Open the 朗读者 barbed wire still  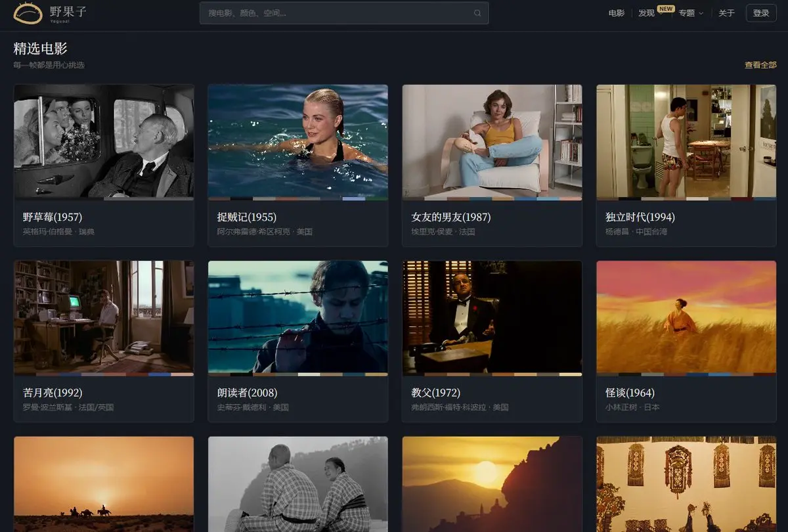coord(298,317)
